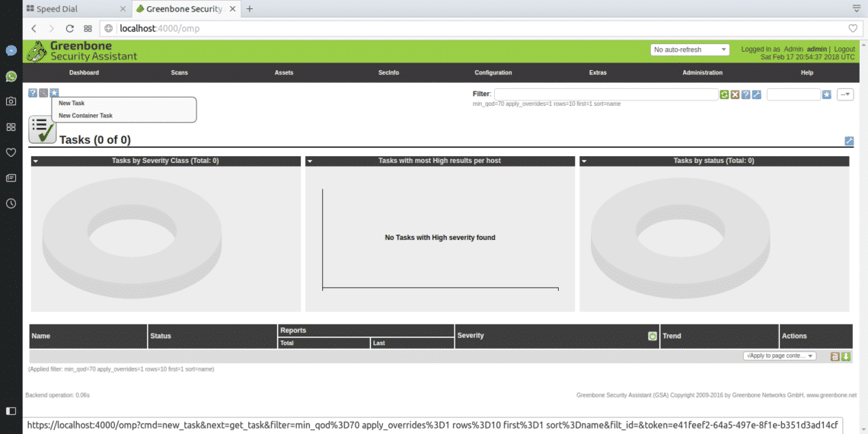Open the Tasks help question-mark icon
868x434 pixels.
click(x=33, y=93)
